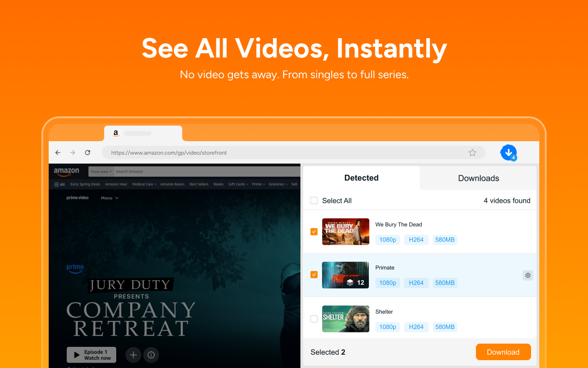
Task: Expand the Groceries nav dropdown
Action: pyautogui.click(x=278, y=184)
